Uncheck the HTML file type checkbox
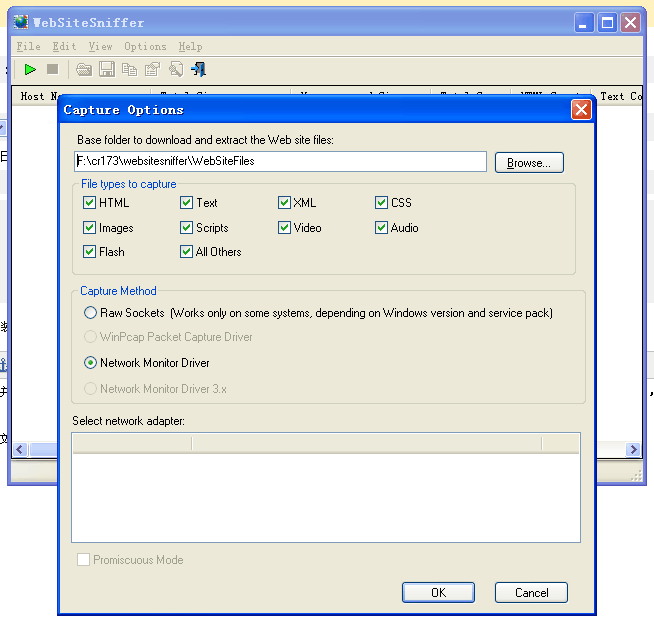The width and height of the screenshot is (654, 619). point(90,203)
